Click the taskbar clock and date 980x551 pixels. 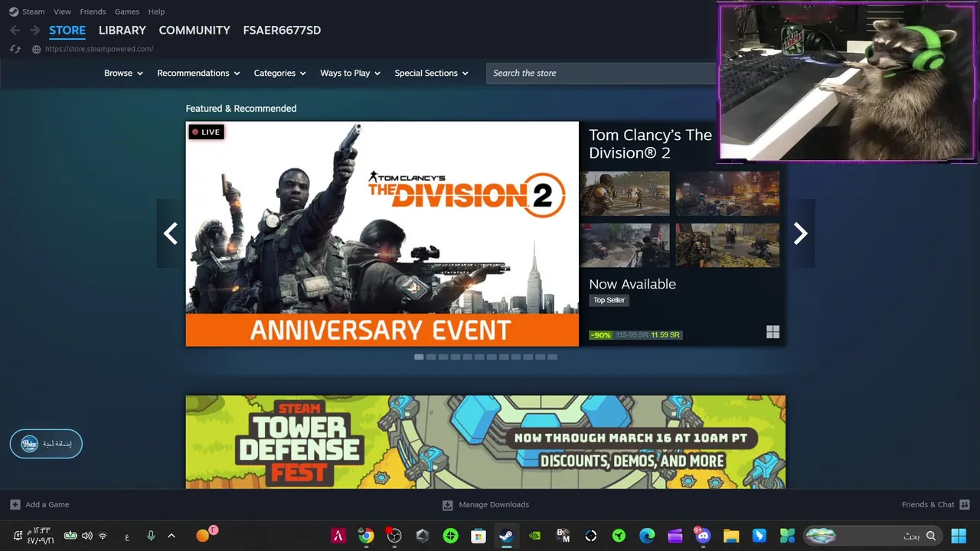(x=39, y=536)
